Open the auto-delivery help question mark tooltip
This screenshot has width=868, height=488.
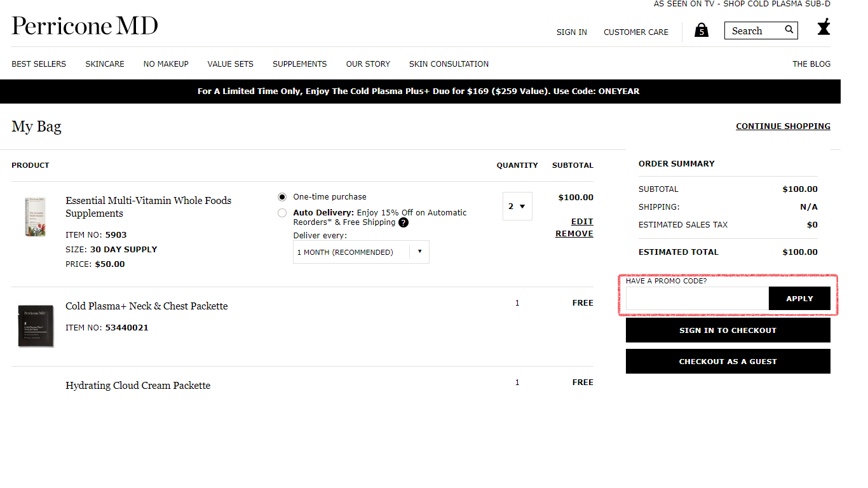point(403,222)
